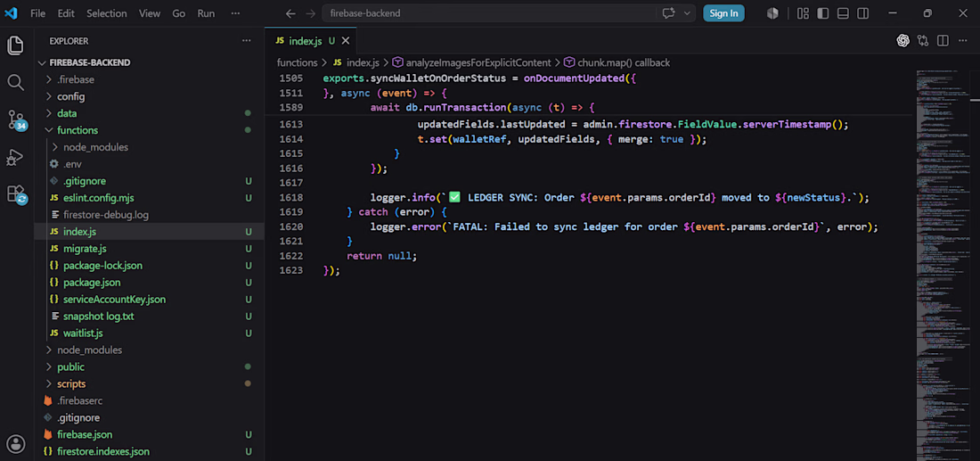
Task: Click the Sign In button
Action: click(x=723, y=13)
